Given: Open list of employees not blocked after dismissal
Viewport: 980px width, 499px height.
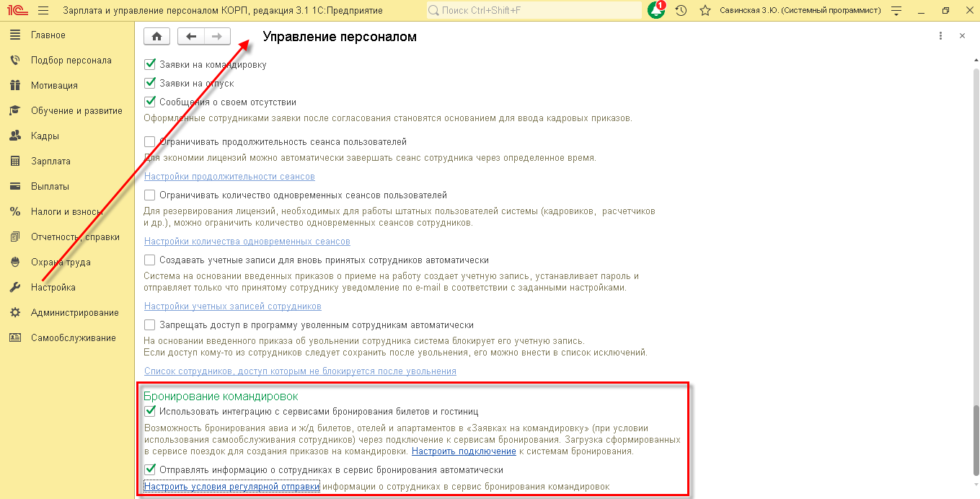Looking at the screenshot, I should coord(300,371).
